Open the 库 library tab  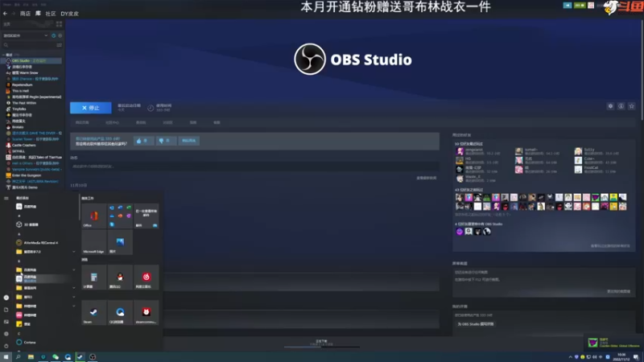click(38, 14)
